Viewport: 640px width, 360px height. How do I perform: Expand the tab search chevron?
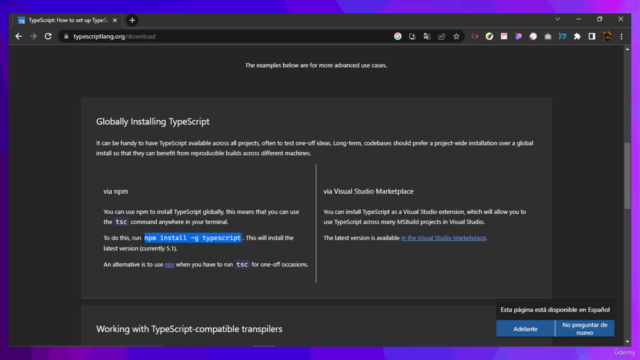pyautogui.click(x=558, y=19)
